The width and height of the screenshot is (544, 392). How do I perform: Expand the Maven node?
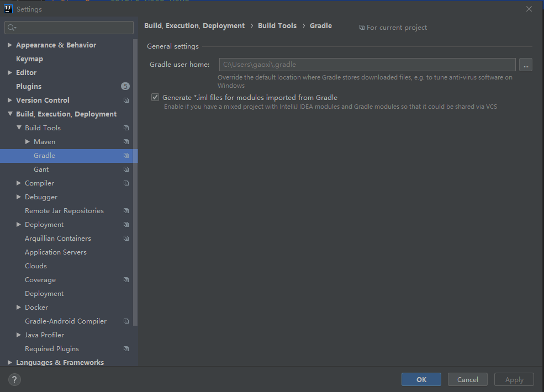pyautogui.click(x=28, y=141)
